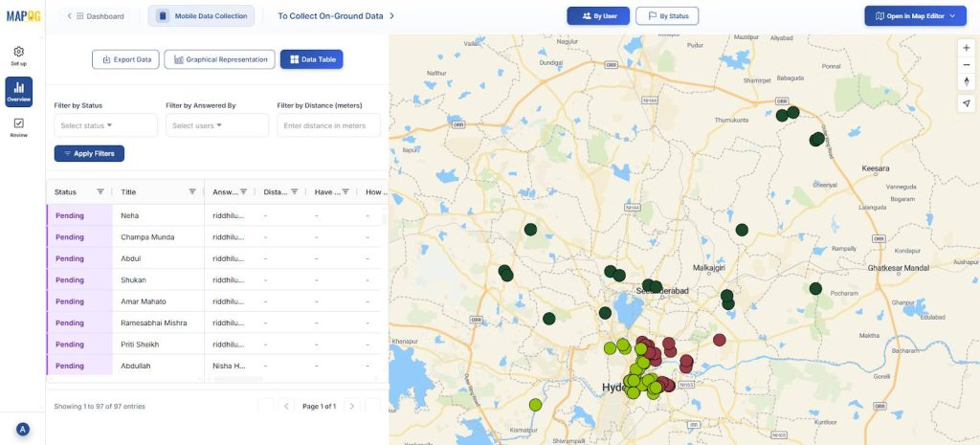Open the Set up sidebar section
Viewport: 980px width, 445px height.
18,56
